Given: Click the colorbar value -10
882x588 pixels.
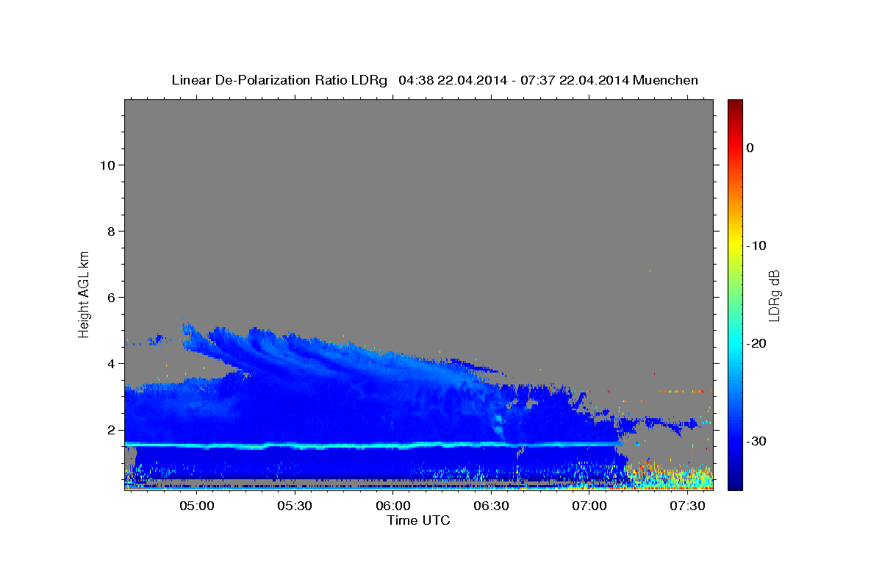Looking at the screenshot, I should tap(757, 245).
